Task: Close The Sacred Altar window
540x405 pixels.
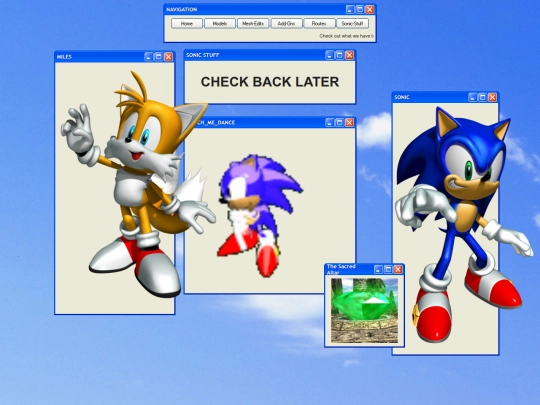Action: coord(398,269)
